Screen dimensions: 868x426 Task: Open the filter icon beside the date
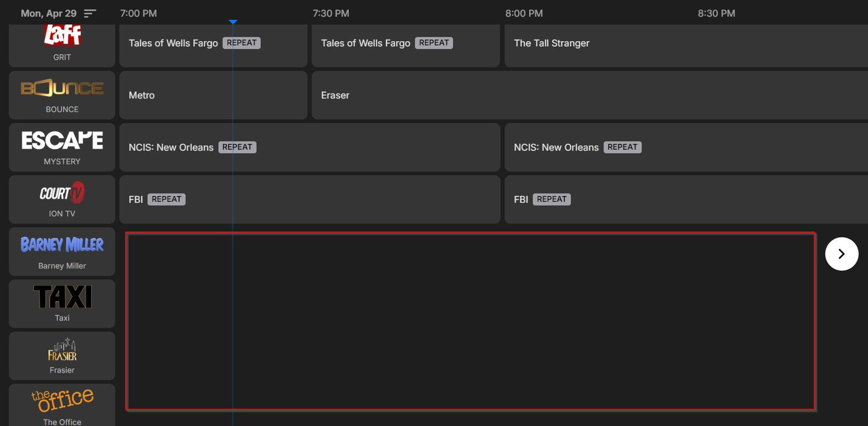click(x=90, y=14)
